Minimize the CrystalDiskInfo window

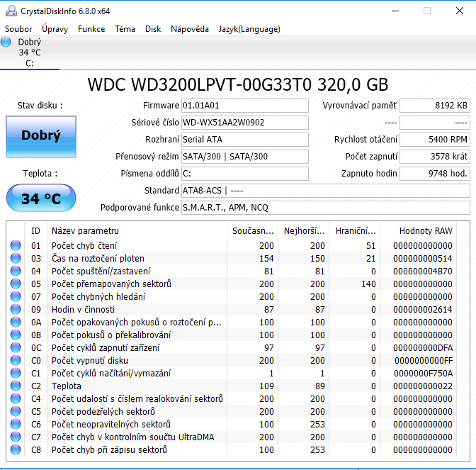pos(395,11)
